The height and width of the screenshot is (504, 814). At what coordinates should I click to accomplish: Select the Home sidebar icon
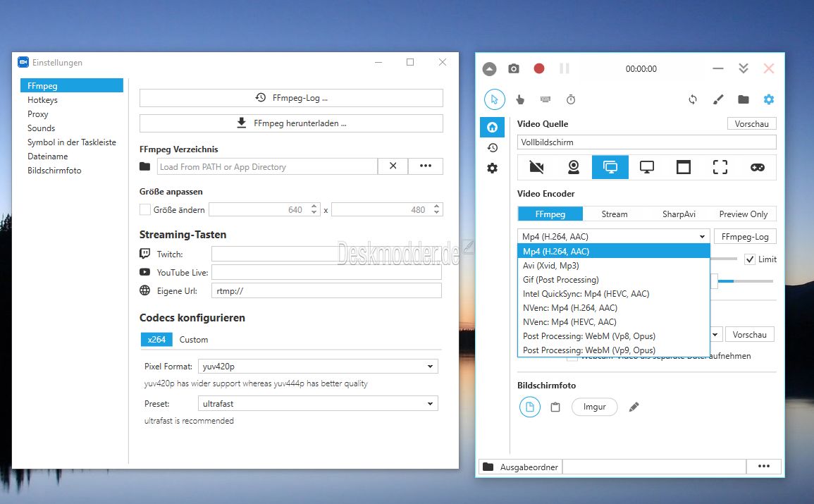pos(492,127)
